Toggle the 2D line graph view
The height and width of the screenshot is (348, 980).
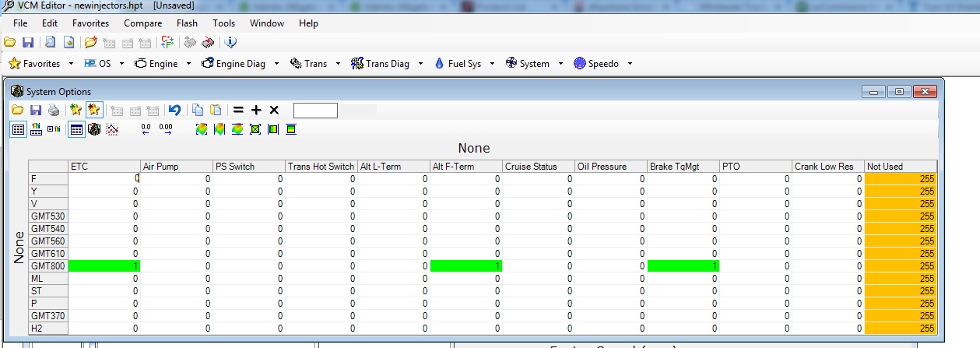point(112,129)
